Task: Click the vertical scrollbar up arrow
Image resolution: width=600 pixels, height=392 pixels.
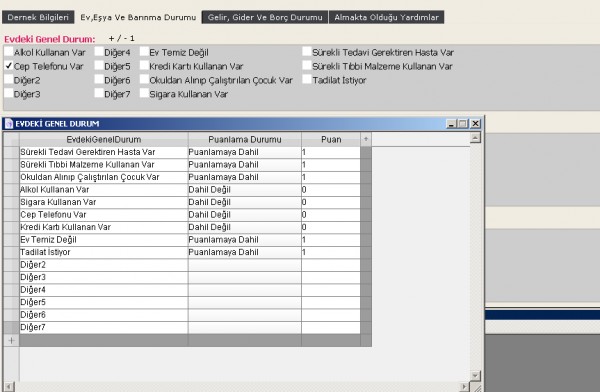Action: tap(475, 138)
